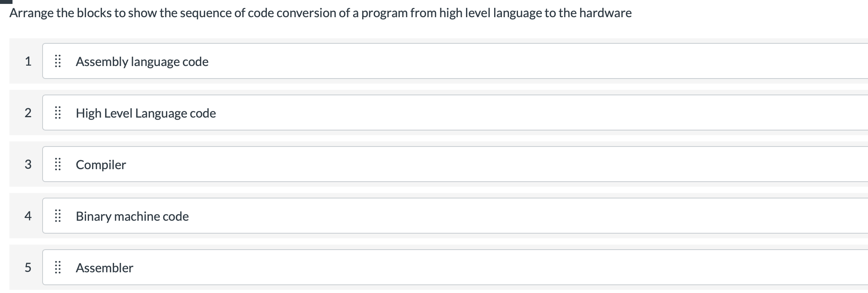Select position number 5 at the bottom
The height and width of the screenshot is (293, 868).
pos(28,268)
